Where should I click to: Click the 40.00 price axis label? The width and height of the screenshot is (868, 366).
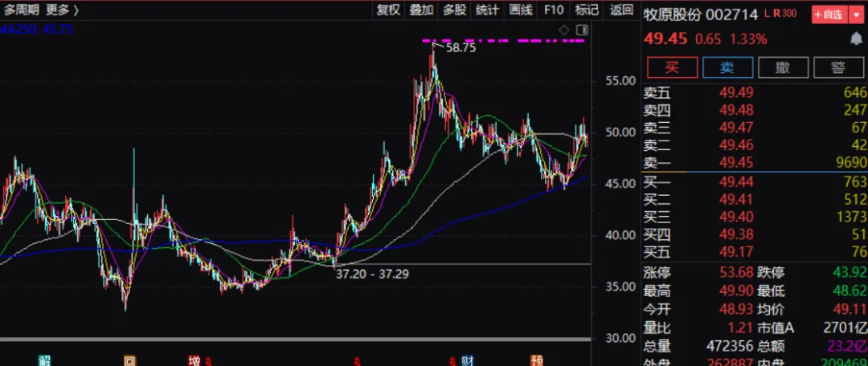620,235
